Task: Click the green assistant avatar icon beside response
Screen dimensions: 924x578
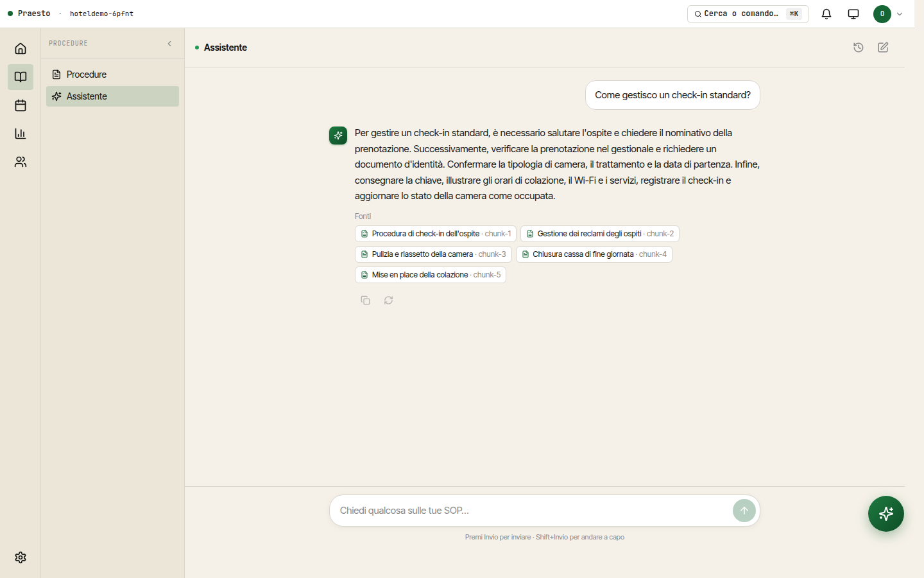Action: (338, 136)
